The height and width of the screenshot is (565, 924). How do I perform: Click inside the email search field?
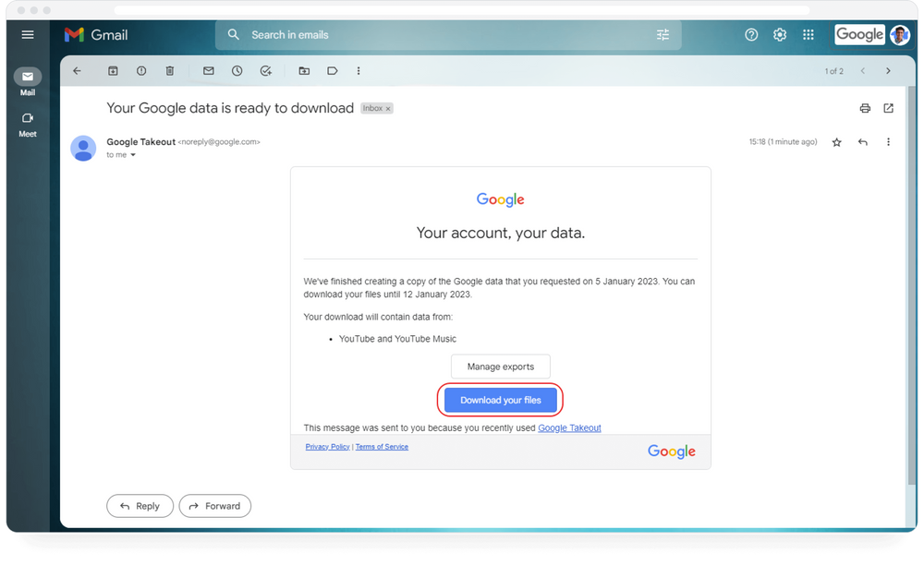pos(416,34)
